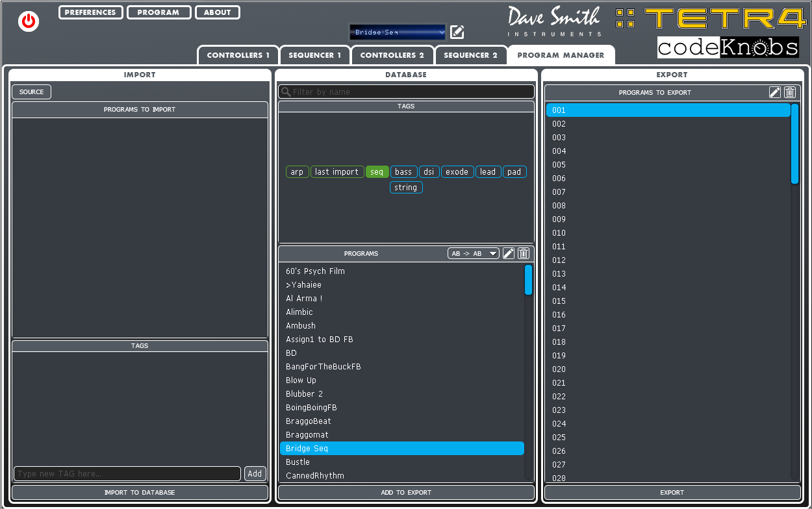
Task: Select program Bustle
Action: tap(402, 462)
